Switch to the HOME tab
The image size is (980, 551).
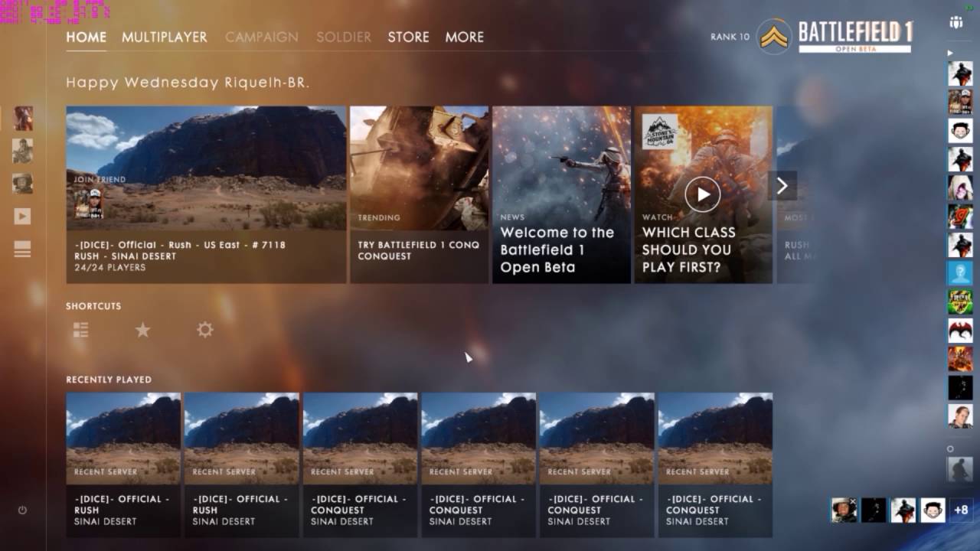[x=86, y=37]
